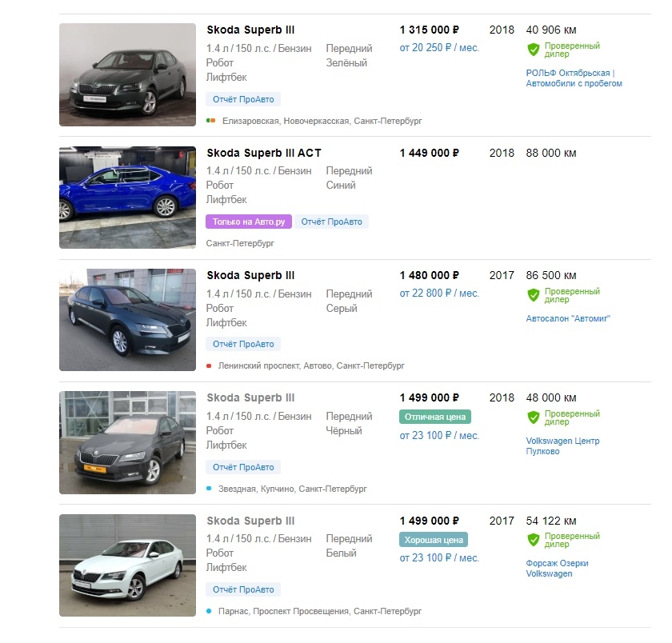Click verified dealer shield for Автосалон Автомиг
Screen dimensions: 672x643
pyautogui.click(x=533, y=295)
